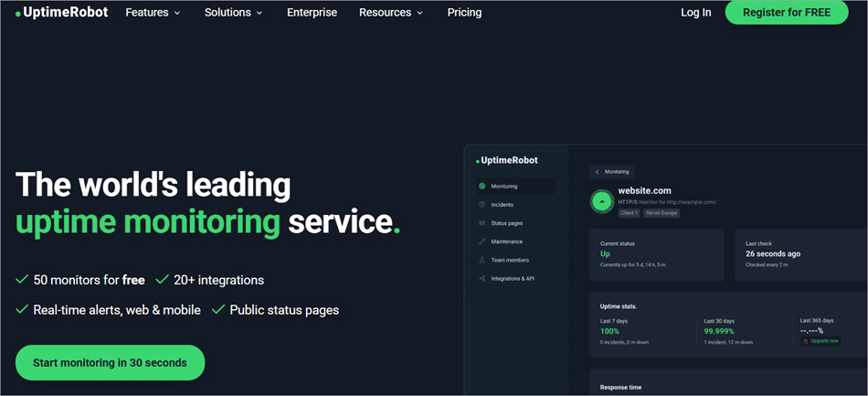Click the Log In link
This screenshot has height=396, width=868.
[x=696, y=12]
